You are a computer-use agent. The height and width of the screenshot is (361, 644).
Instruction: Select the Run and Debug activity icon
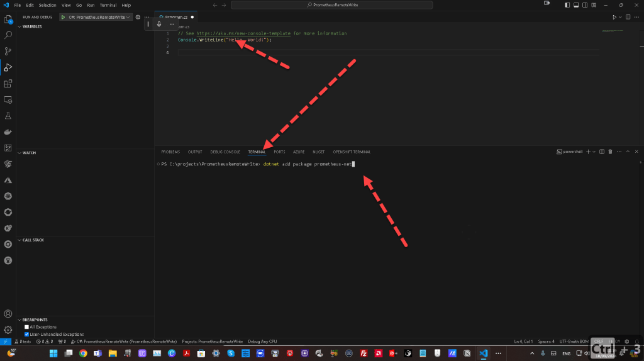click(8, 67)
